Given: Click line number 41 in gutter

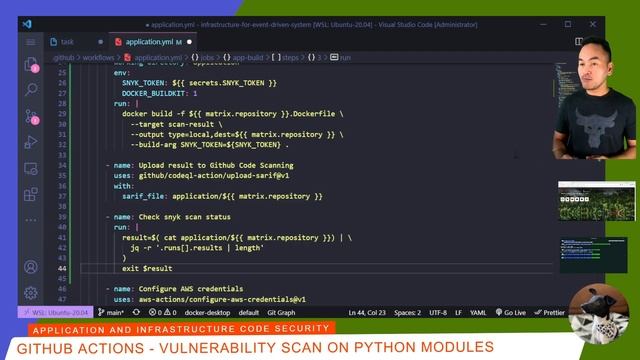Looking at the screenshot, I should coord(62,237).
